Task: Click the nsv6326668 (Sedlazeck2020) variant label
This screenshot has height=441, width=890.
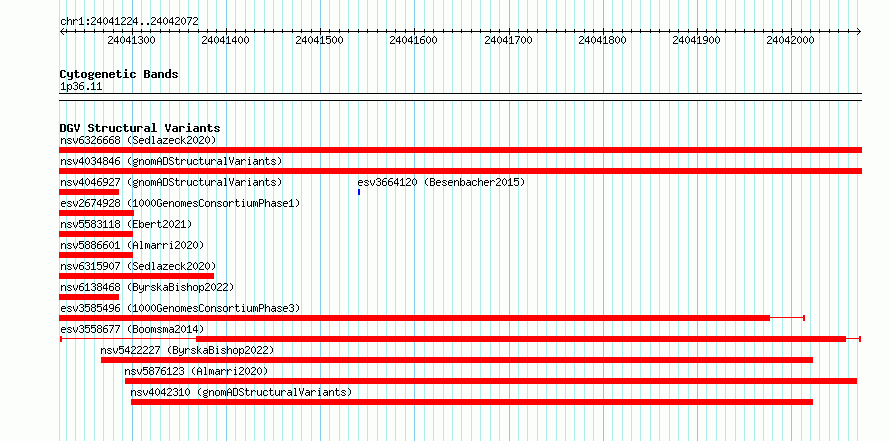Action: point(138,140)
